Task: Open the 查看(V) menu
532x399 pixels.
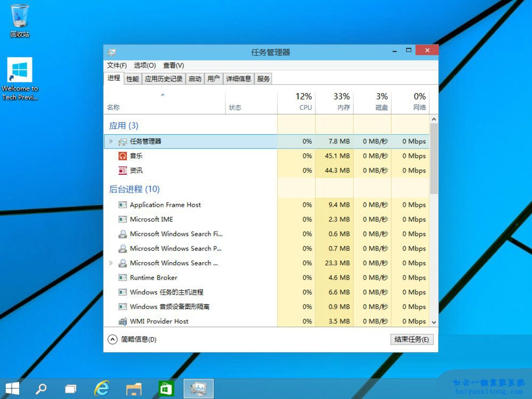Action: click(173, 65)
